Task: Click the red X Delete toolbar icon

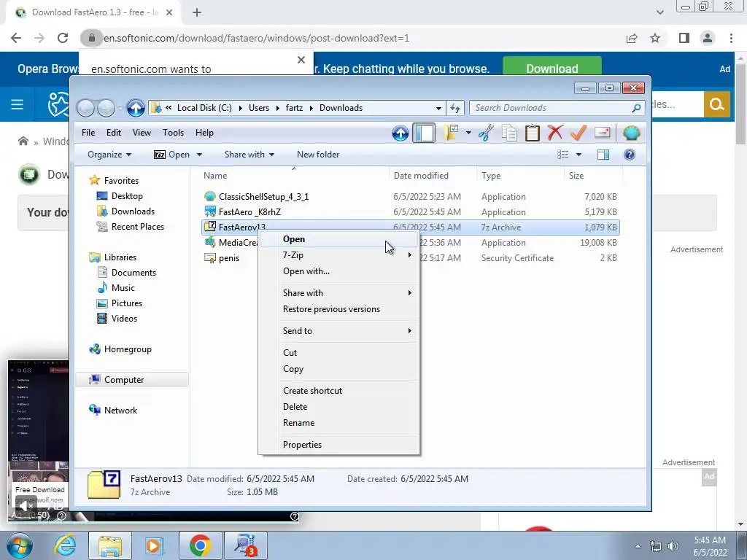Action: [x=555, y=133]
